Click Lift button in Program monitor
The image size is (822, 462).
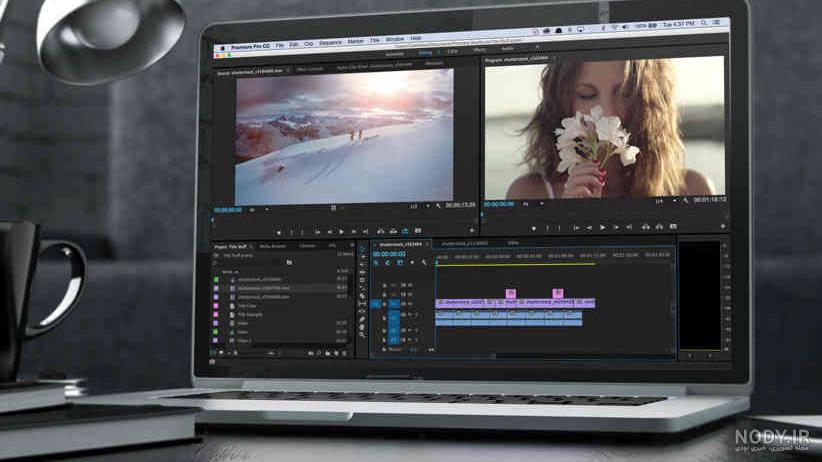tap(646, 227)
